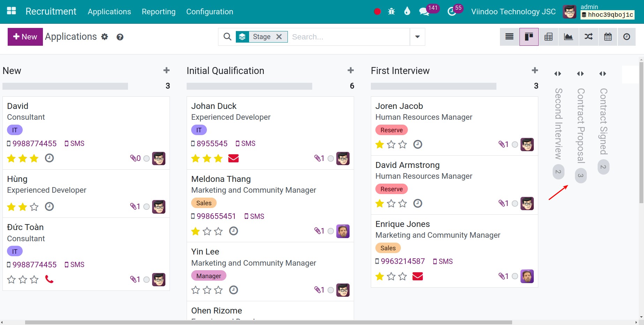Open the graph view
Viewport: 644px width, 325px height.
pos(568,37)
